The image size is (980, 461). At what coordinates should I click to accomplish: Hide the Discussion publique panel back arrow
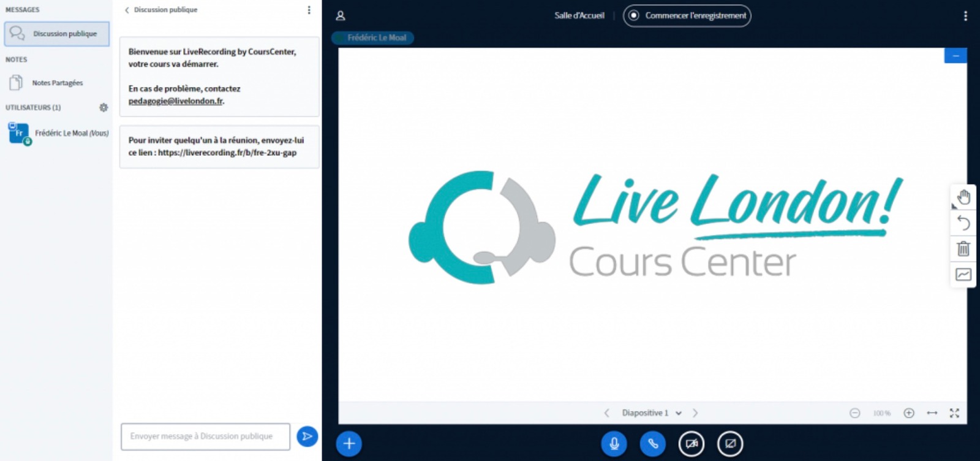coord(127,10)
